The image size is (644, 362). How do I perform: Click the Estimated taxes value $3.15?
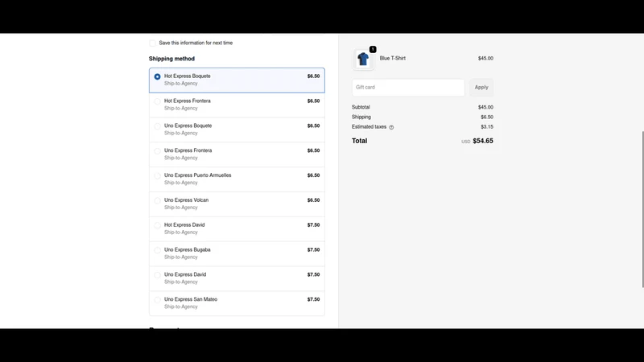pos(487,127)
